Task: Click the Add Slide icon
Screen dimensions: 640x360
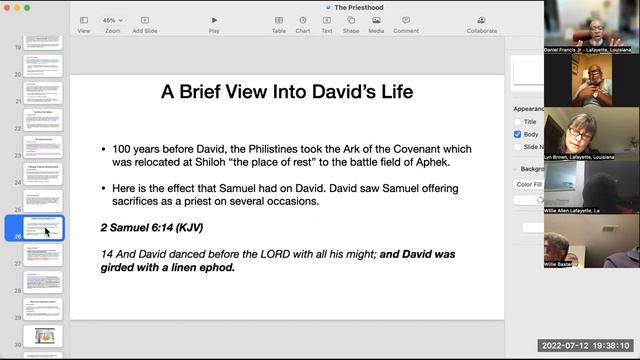Action: coord(145,20)
